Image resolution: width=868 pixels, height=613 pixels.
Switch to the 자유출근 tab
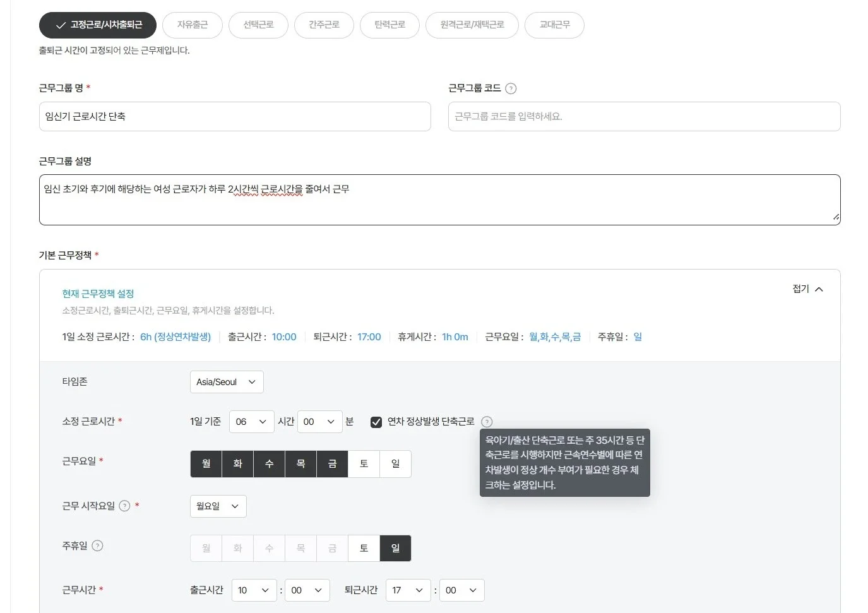tap(193, 25)
